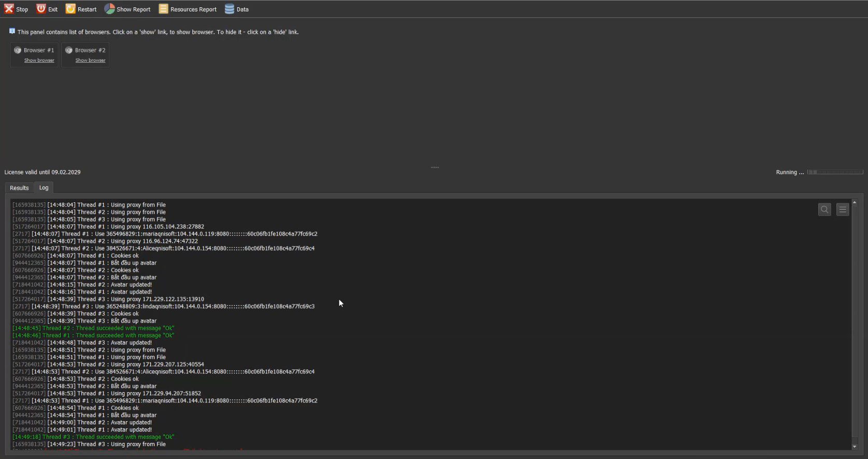Click the green Thread #2 succeeded log line
The image size is (868, 459).
(x=93, y=328)
